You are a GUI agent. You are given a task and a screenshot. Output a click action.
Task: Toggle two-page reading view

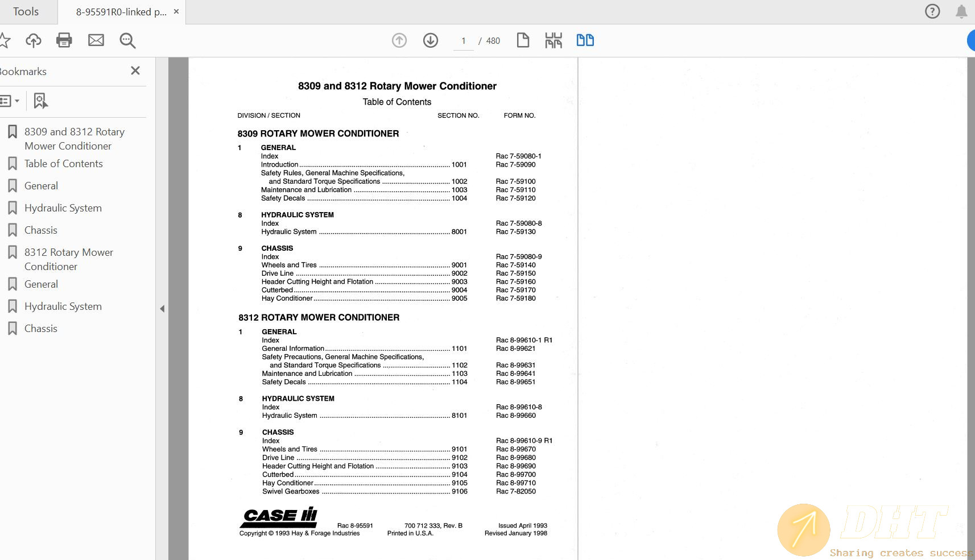point(585,40)
